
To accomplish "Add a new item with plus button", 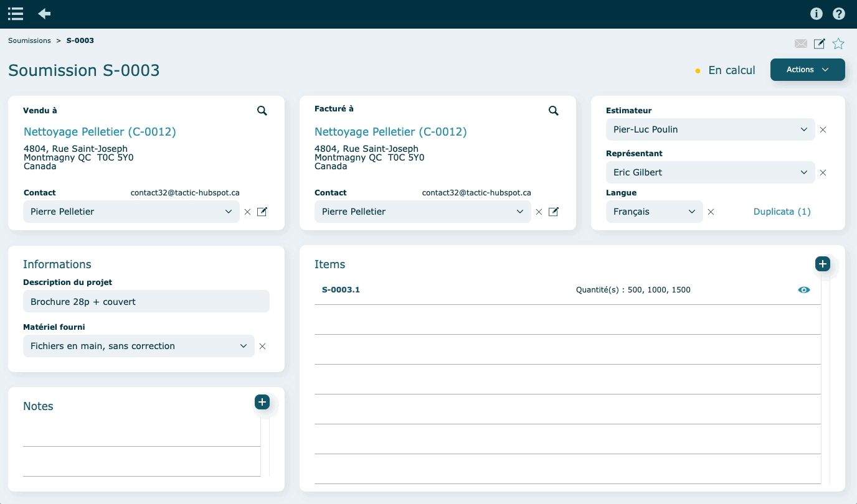I will pos(823,264).
